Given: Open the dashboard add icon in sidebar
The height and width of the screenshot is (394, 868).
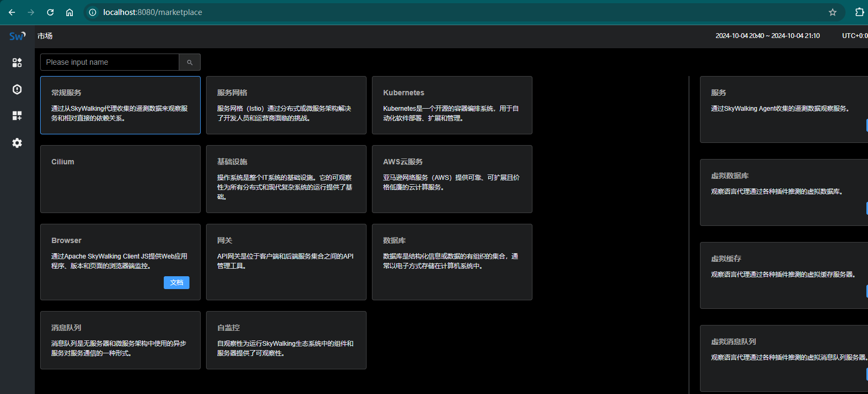Looking at the screenshot, I should pos(17,116).
